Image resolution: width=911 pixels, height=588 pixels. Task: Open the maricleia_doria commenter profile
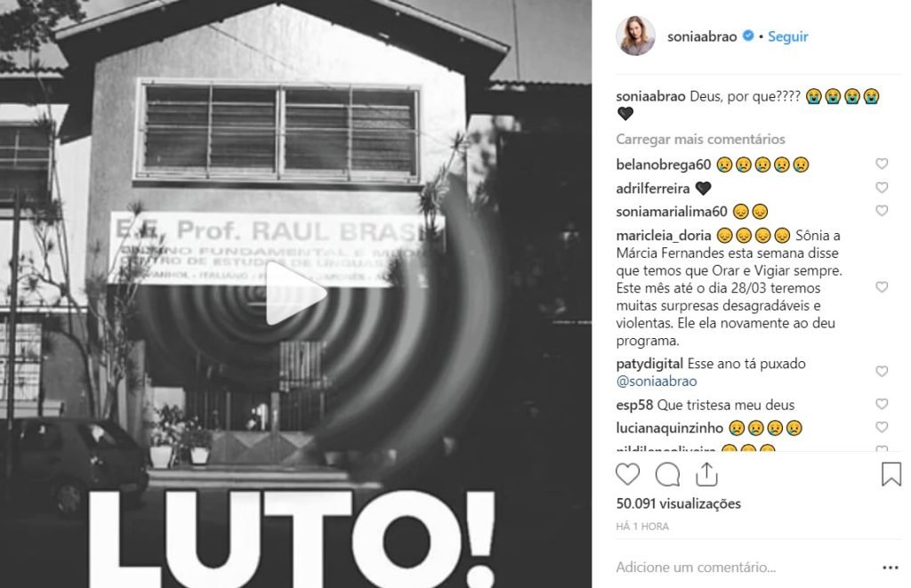(664, 236)
